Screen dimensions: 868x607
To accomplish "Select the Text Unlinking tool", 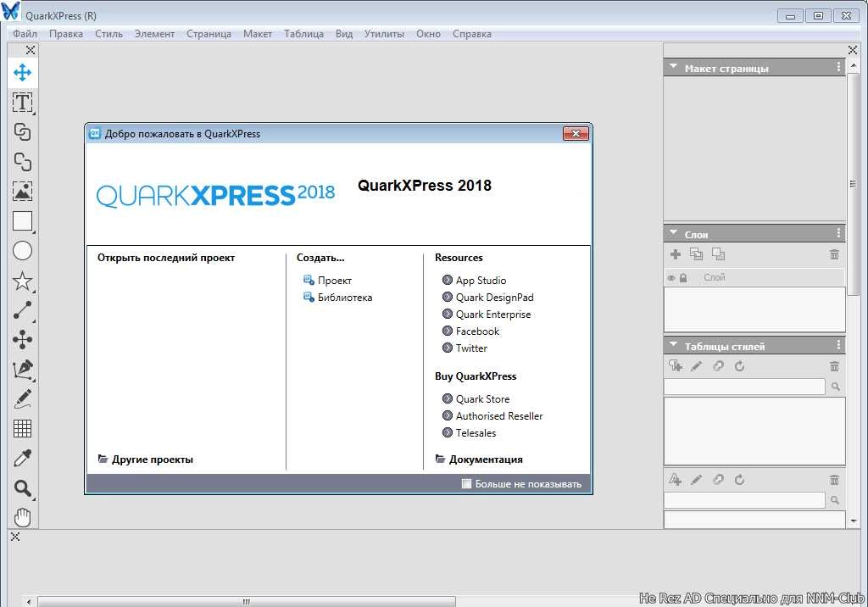I will (x=22, y=162).
